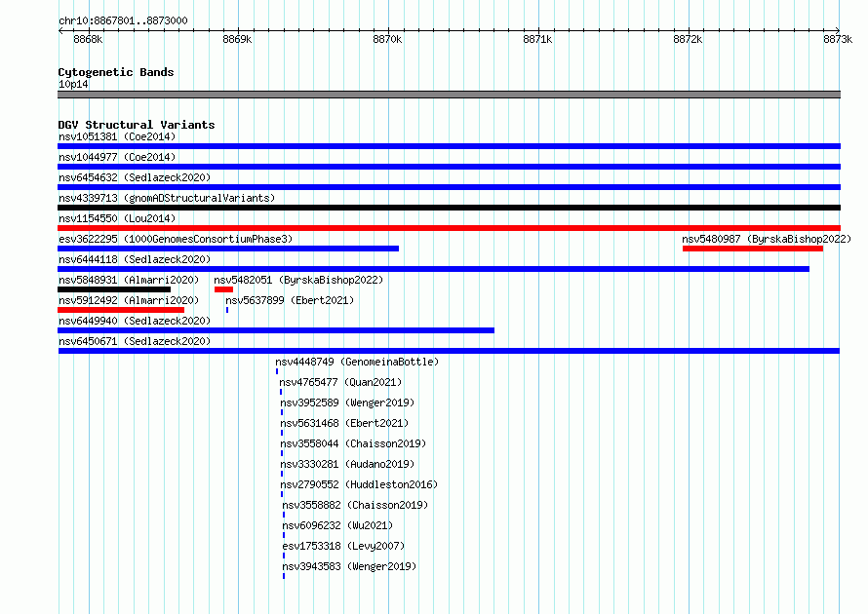This screenshot has height=614, width=868.
Task: Click the black bar under nsv5848931
Action: point(114,289)
